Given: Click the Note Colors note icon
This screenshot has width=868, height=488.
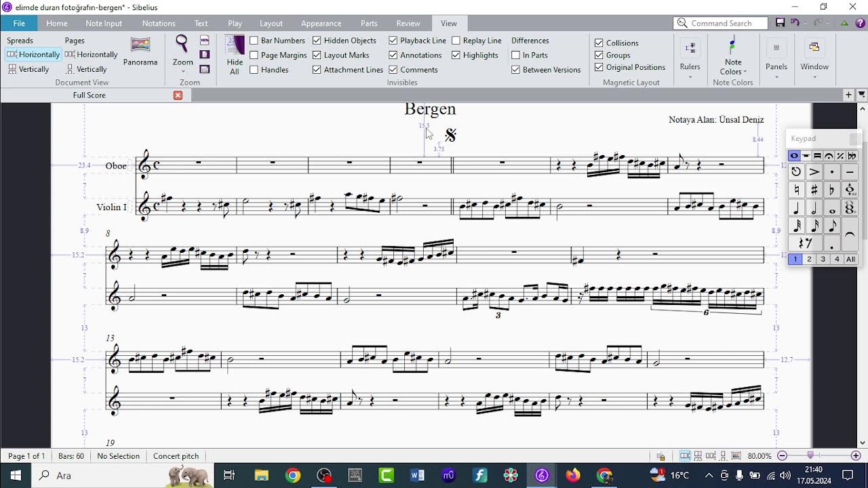Looking at the screenshot, I should 732,46.
